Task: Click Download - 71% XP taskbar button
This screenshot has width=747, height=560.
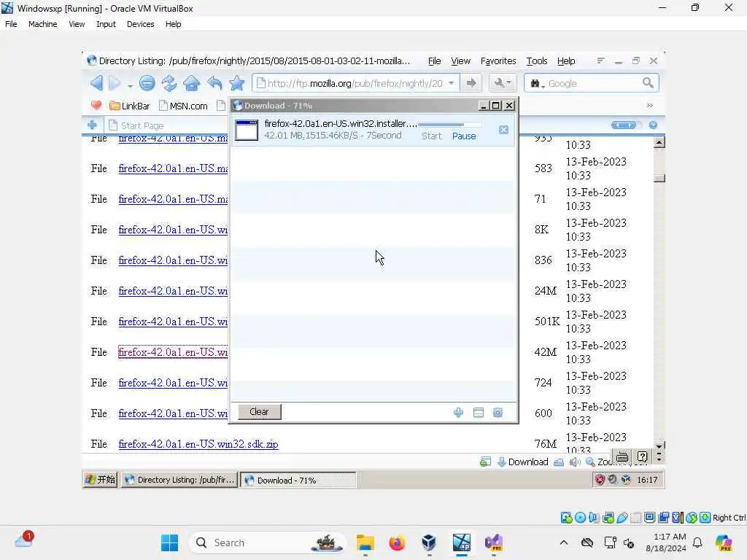Action: coord(298,480)
